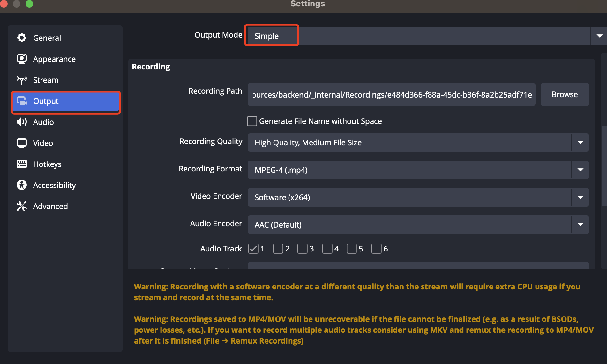
Task: Expand the Output Mode dropdown
Action: click(599, 36)
